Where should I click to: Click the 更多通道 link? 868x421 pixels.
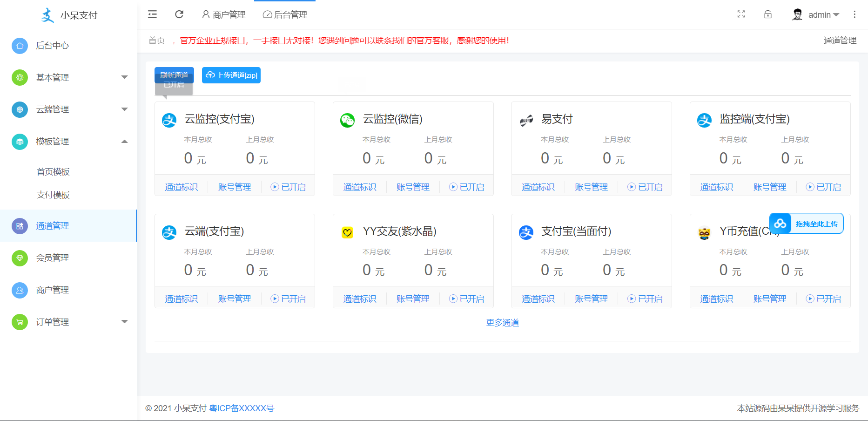coord(503,323)
